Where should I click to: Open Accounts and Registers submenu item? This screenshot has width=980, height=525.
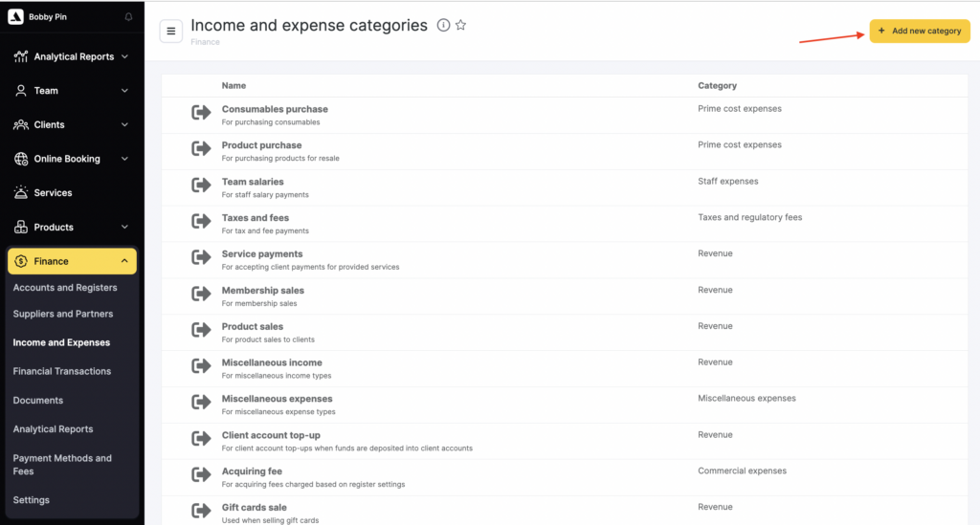click(65, 288)
